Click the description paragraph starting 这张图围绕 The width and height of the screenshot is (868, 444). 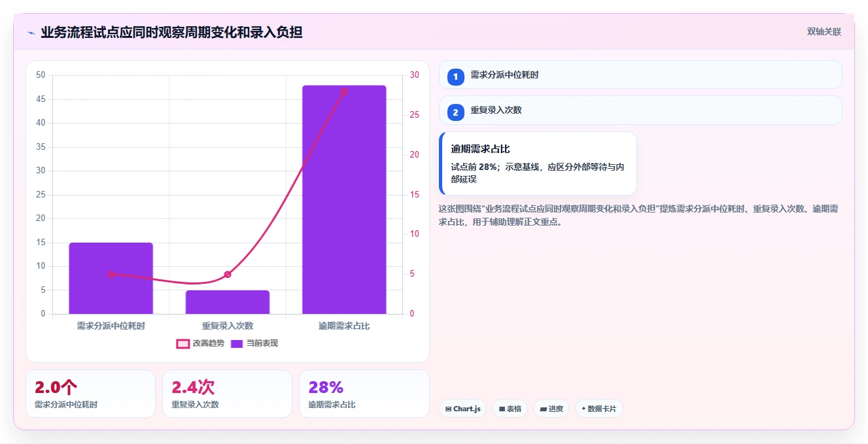pyautogui.click(x=639, y=215)
